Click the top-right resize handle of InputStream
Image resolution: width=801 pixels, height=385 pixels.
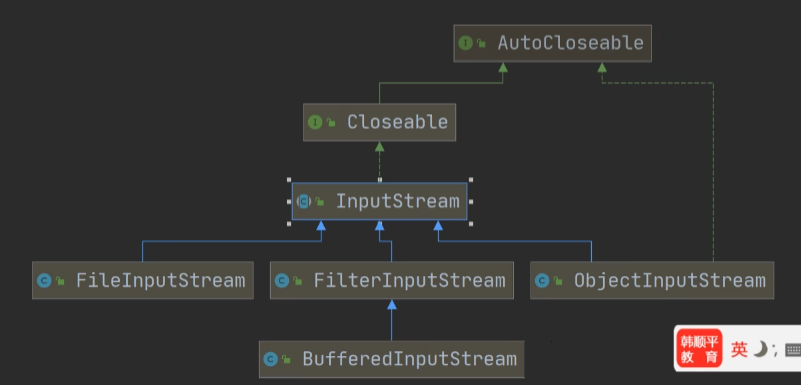(470, 180)
